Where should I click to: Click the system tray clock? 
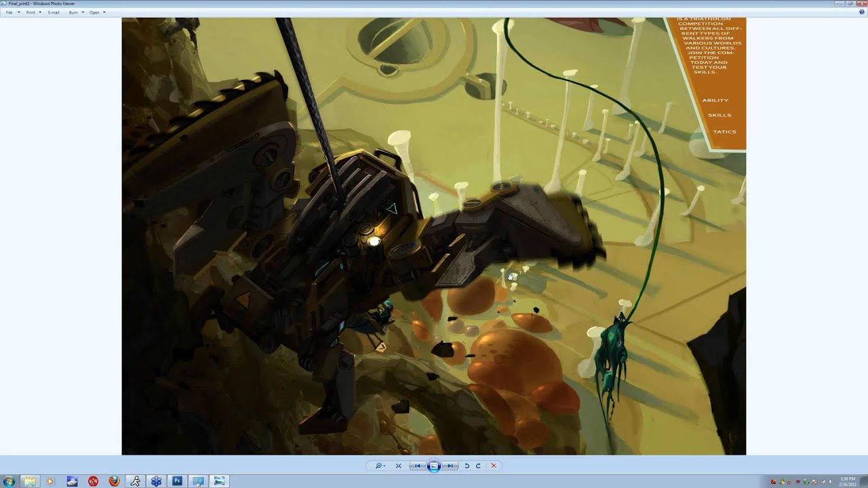[x=848, y=481]
